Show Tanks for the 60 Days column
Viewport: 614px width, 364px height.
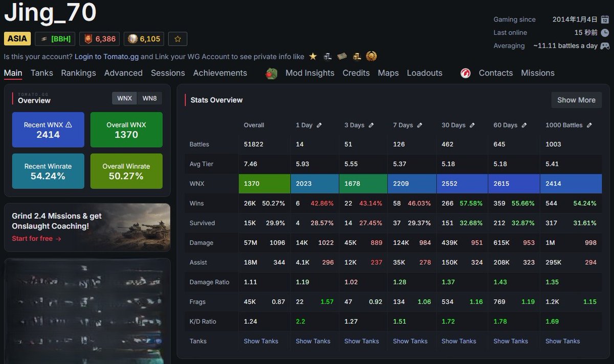[x=511, y=341]
